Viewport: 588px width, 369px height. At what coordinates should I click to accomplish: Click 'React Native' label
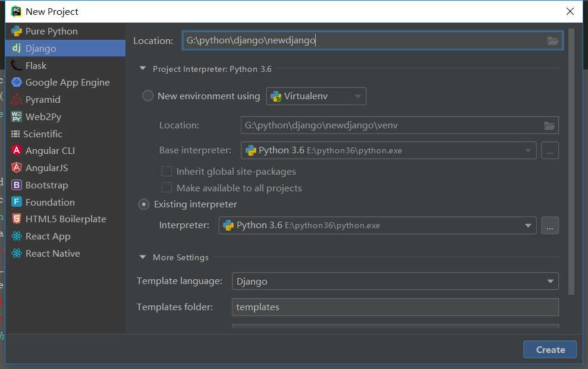click(x=52, y=254)
